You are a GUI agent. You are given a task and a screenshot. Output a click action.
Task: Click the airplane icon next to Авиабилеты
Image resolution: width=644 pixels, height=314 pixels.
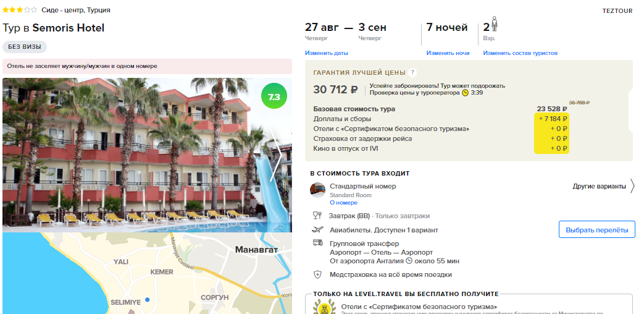click(x=317, y=230)
